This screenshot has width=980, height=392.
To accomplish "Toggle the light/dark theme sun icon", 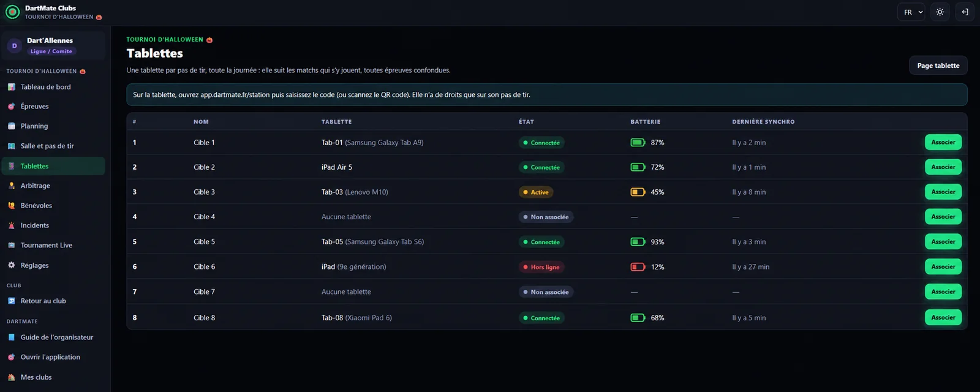I will pos(940,12).
